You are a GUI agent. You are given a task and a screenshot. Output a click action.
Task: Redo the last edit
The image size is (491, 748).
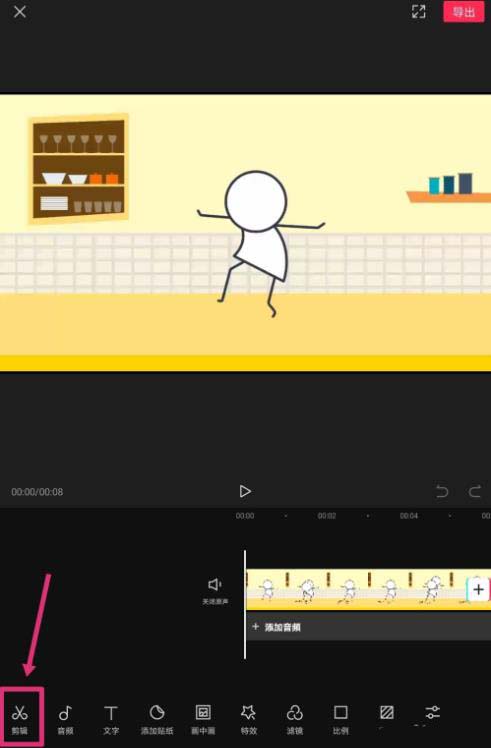pos(474,491)
